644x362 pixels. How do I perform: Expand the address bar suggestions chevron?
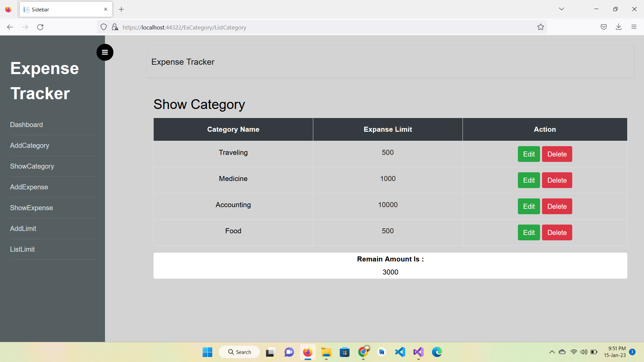point(561,9)
